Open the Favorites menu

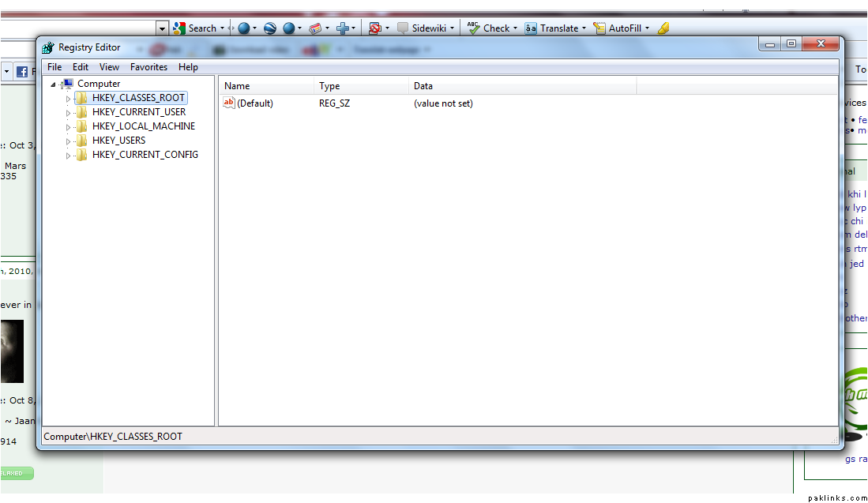click(148, 67)
